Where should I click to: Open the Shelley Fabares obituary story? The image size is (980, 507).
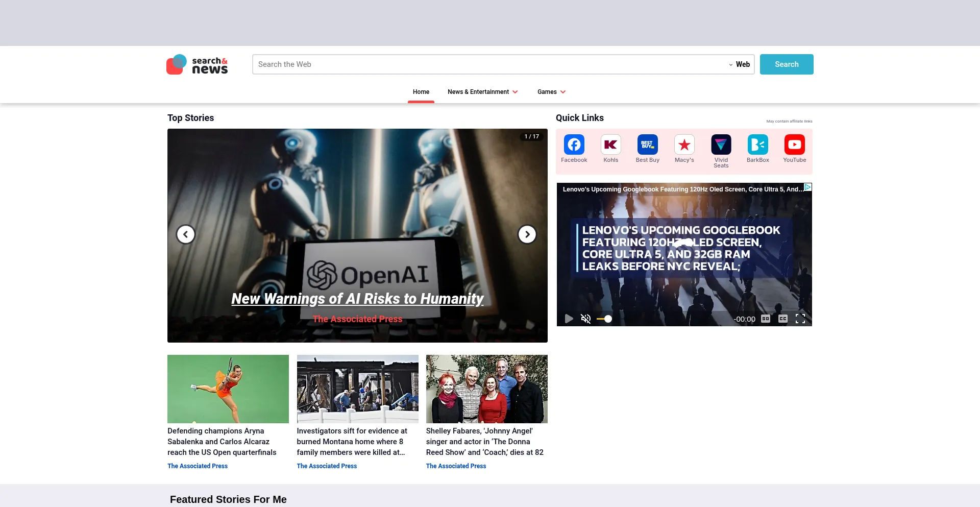click(x=485, y=442)
